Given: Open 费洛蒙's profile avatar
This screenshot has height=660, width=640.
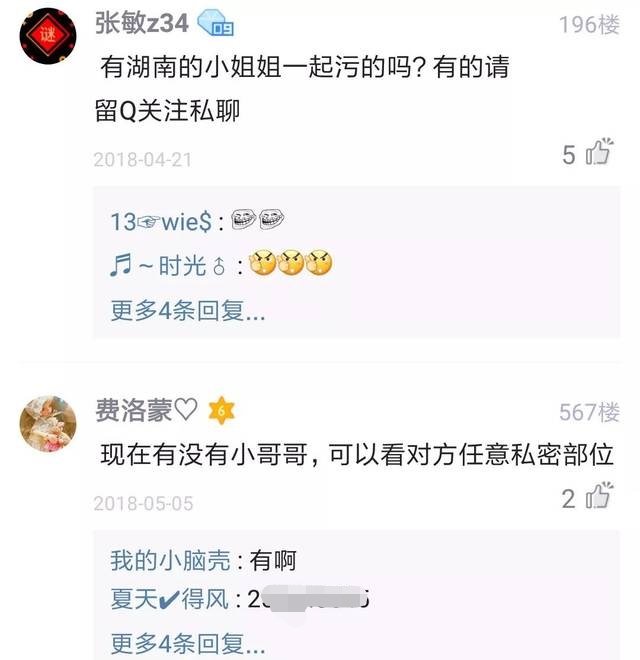Looking at the screenshot, I should pos(48,423).
